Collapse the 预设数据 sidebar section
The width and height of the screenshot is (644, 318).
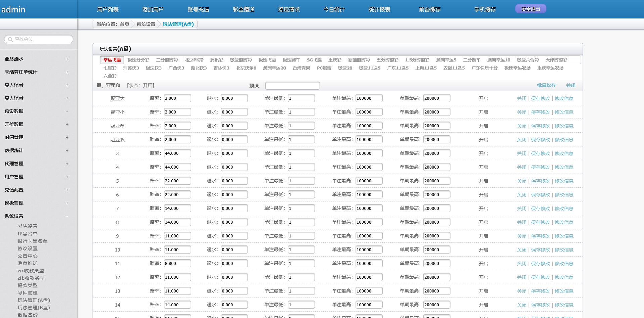(x=67, y=111)
